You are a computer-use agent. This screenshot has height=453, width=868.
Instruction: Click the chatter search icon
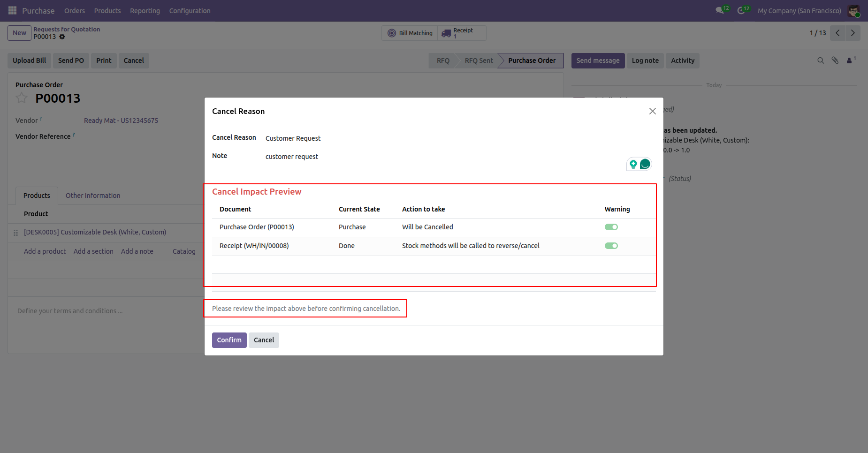click(821, 60)
